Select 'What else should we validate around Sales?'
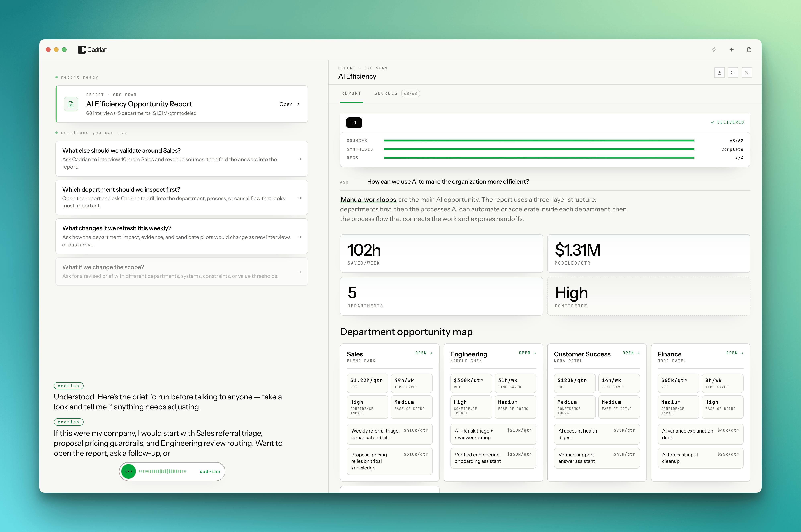Image resolution: width=801 pixels, height=532 pixels. coord(182,158)
